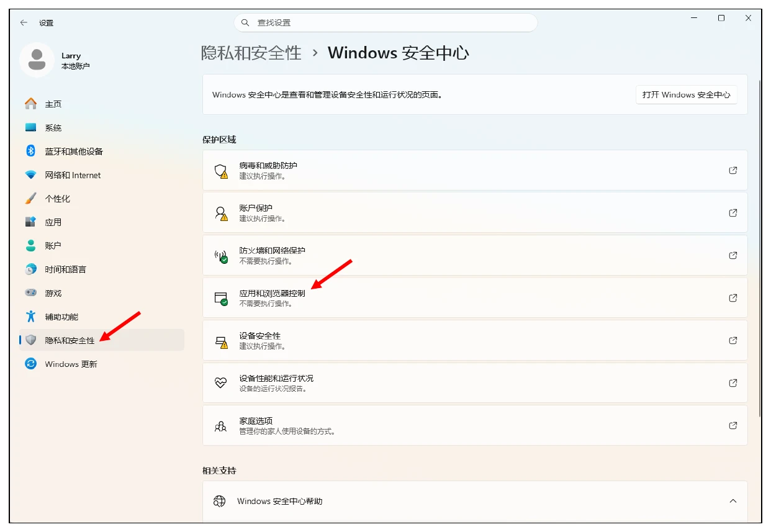Click the Gaming (游戏) controller icon
This screenshot has height=532, width=771.
[31, 292]
